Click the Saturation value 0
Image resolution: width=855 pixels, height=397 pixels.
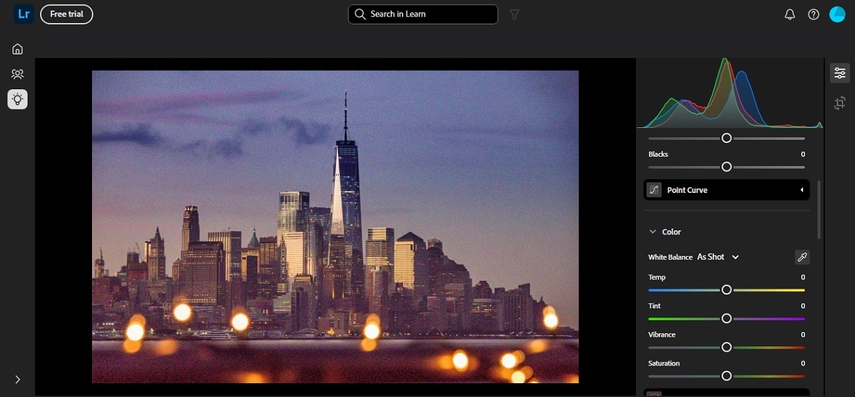tap(803, 363)
